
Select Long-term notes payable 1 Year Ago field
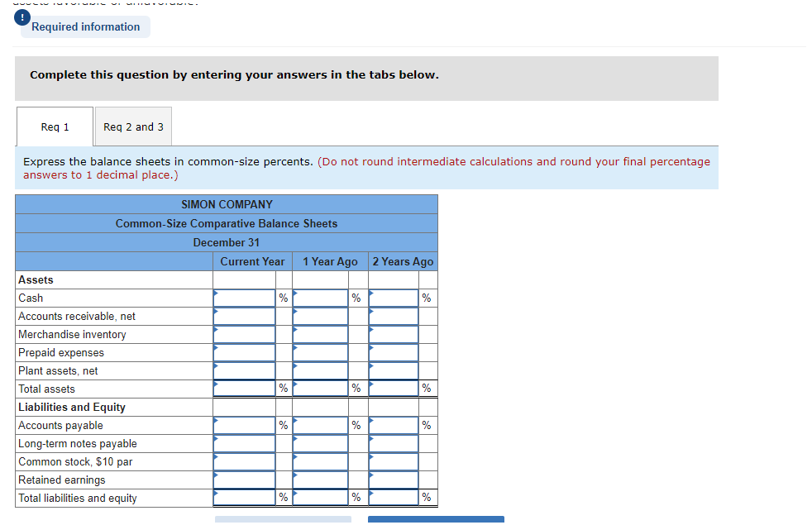point(321,444)
